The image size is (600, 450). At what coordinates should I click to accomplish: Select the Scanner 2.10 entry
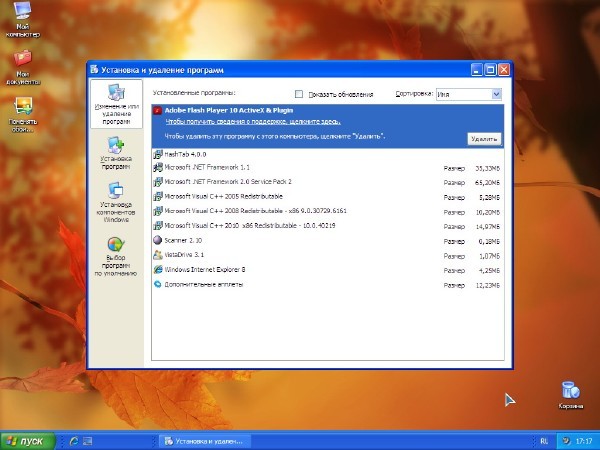pyautogui.click(x=328, y=241)
